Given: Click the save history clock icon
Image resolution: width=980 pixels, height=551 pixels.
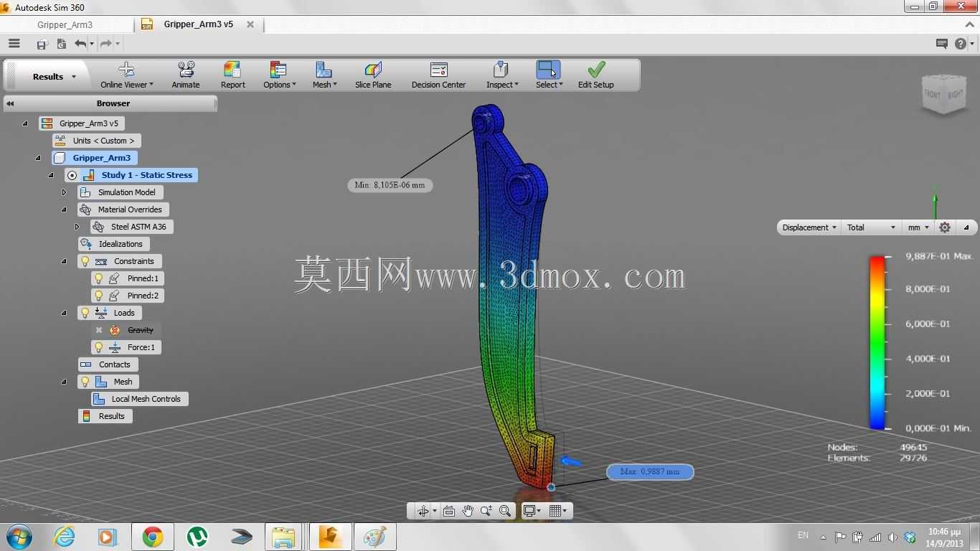Looking at the screenshot, I should 62,44.
